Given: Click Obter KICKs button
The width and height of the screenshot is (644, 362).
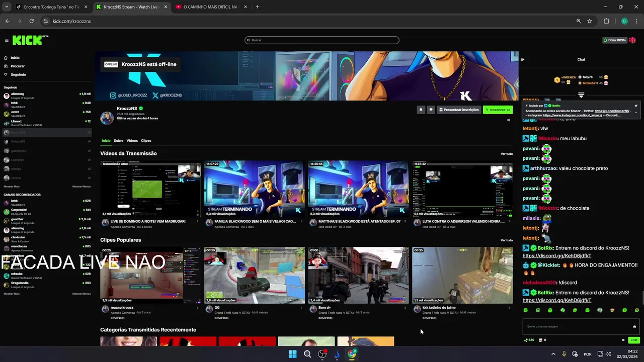Looking at the screenshot, I should click(614, 40).
